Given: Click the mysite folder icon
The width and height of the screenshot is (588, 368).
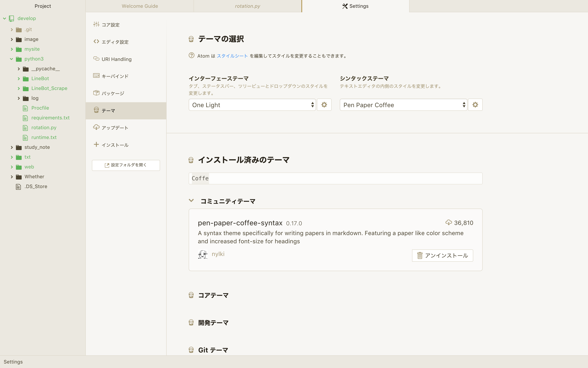Looking at the screenshot, I should pyautogui.click(x=19, y=49).
